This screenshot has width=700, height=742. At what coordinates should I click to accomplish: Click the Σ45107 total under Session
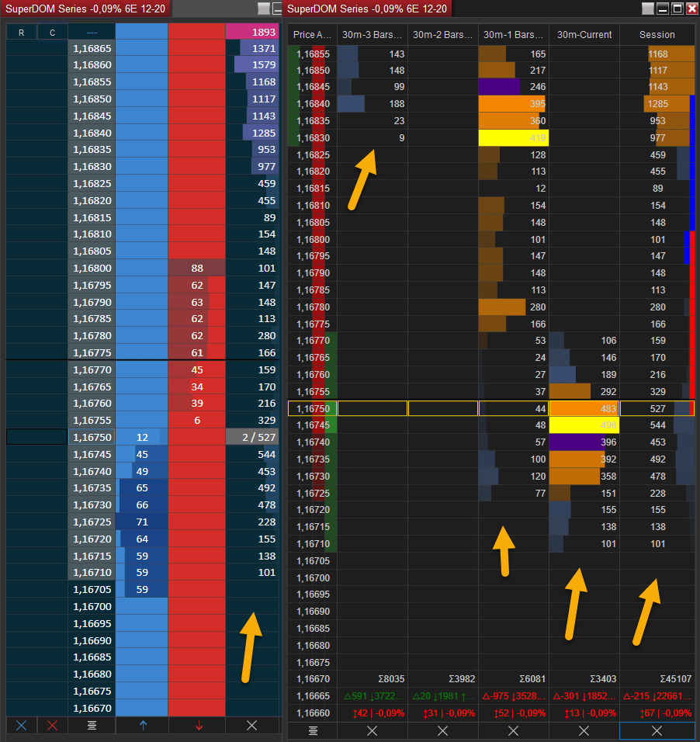[x=675, y=679]
